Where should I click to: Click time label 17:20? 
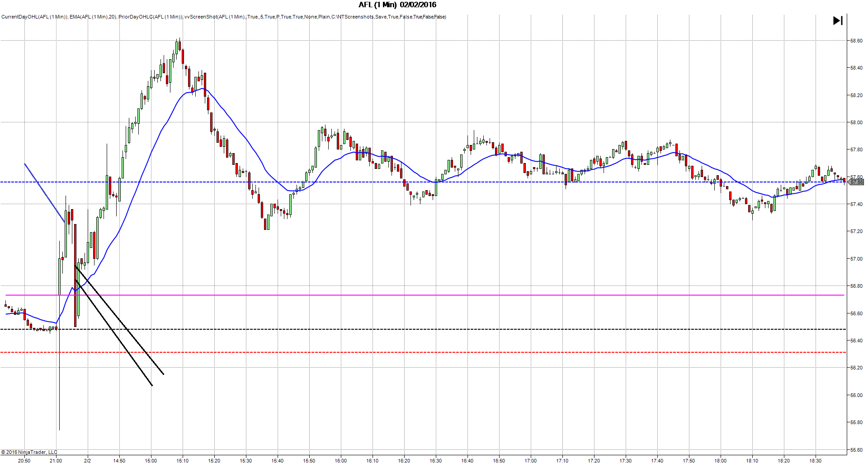tap(594, 461)
